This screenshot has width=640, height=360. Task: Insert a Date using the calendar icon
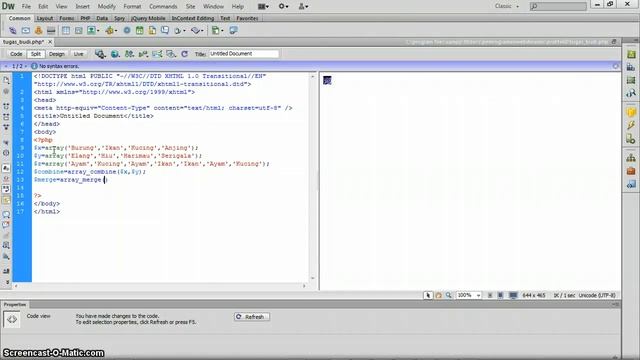tap(140, 31)
